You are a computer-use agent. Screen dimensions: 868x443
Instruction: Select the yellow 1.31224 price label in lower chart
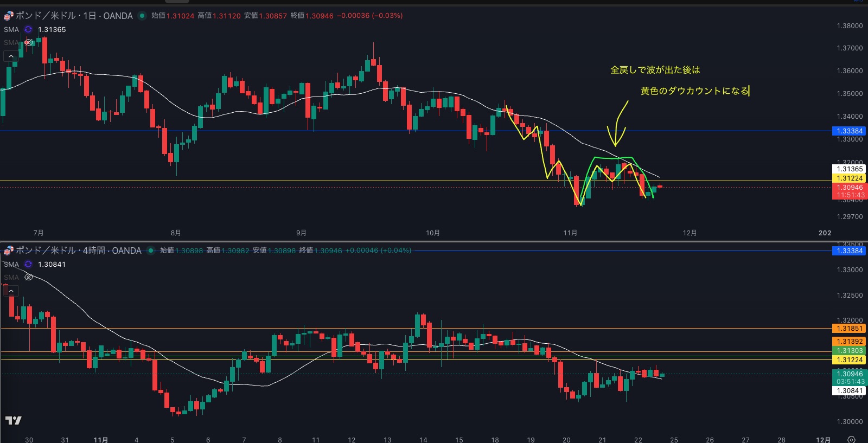tap(849, 360)
